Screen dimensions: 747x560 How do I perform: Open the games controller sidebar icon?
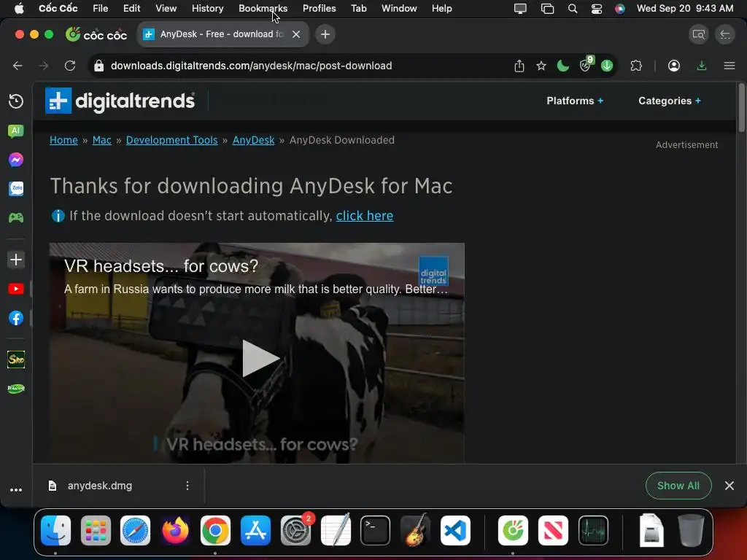point(16,217)
